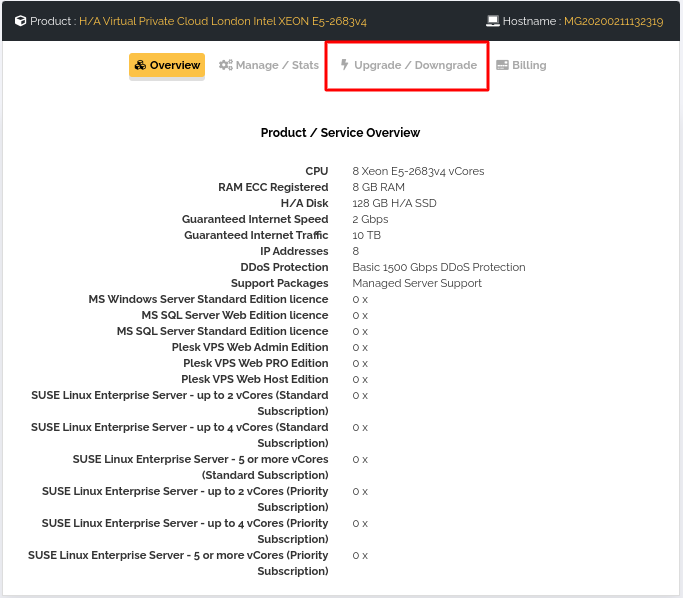
Task: Select the 8 Xeon E5-2683v4 vCores value
Action: click(x=418, y=171)
